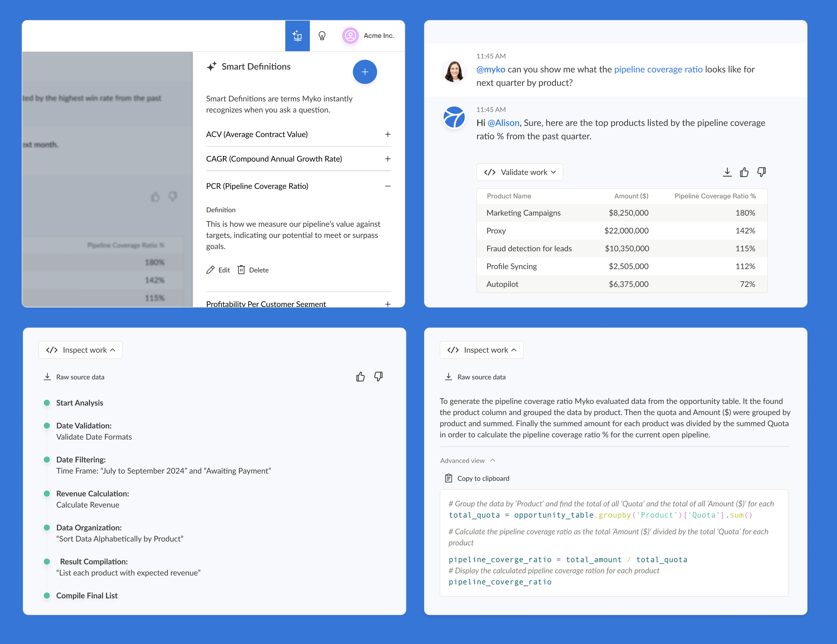Select Fraud detection for leads row

[x=622, y=248]
